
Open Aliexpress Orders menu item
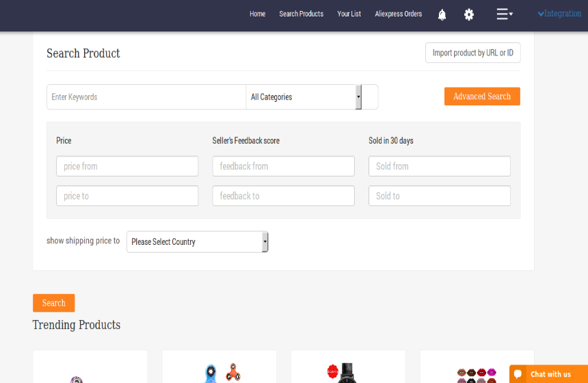click(398, 14)
